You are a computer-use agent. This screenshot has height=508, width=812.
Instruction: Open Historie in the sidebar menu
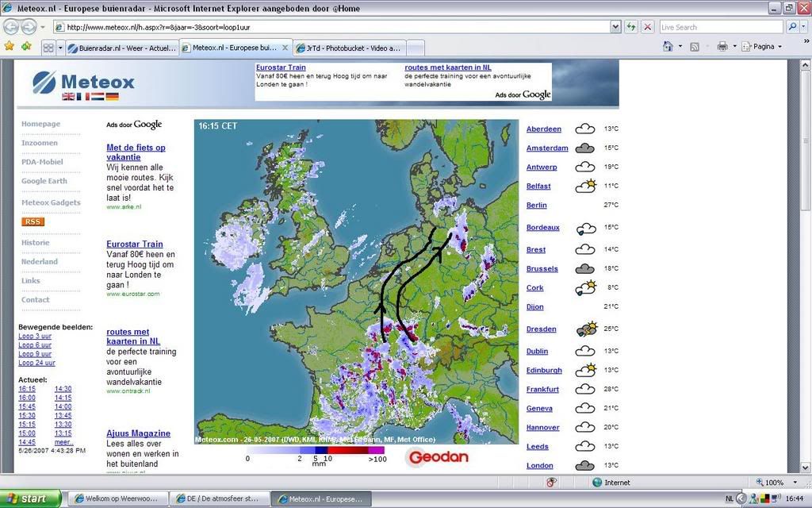click(35, 243)
